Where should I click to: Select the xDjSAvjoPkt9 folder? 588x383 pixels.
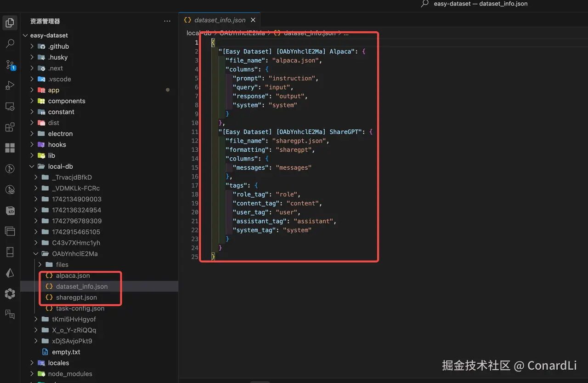click(x=72, y=341)
